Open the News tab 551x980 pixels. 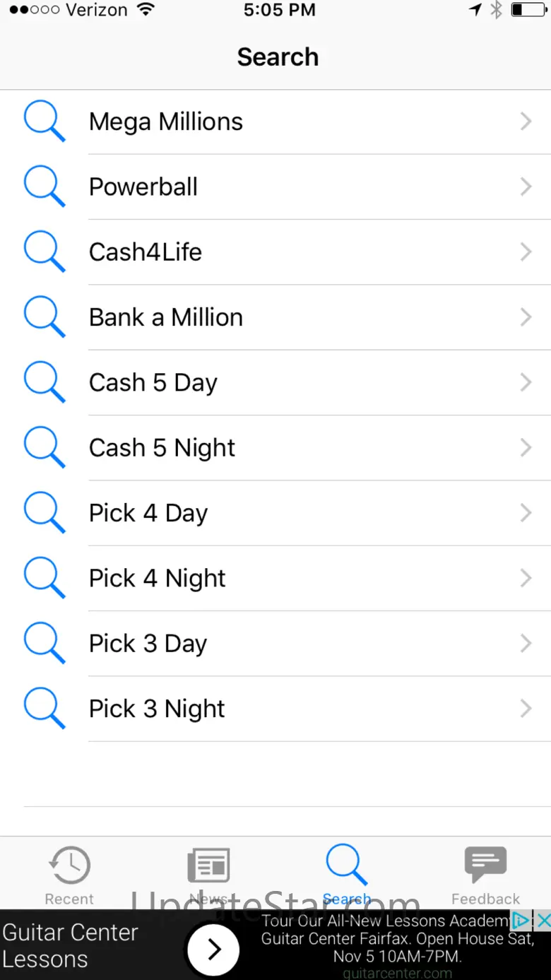coord(208,875)
